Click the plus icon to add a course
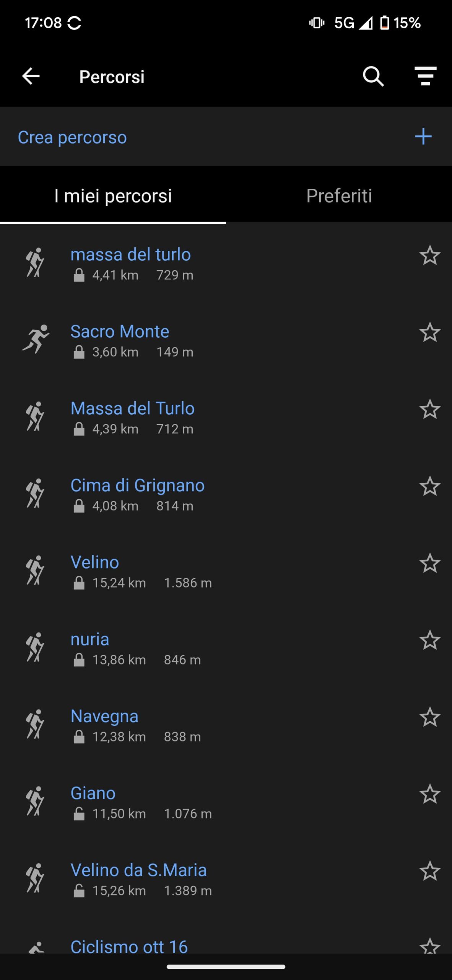Screen dimensions: 452x980 [x=423, y=137]
